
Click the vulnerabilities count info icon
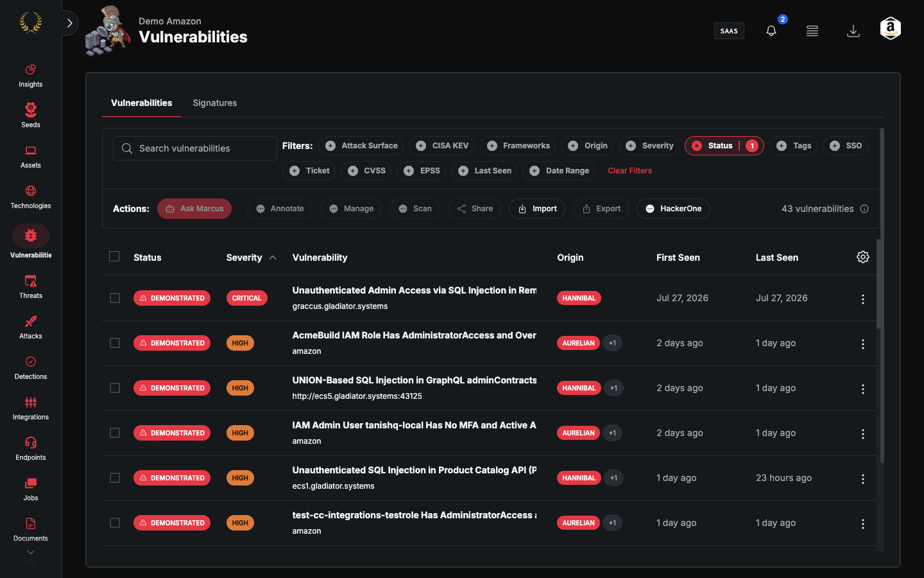864,209
